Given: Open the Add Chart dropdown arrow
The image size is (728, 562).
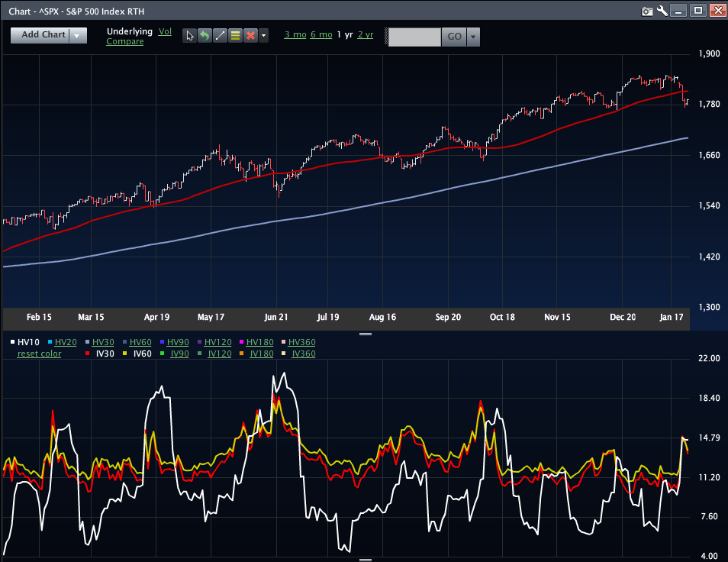Looking at the screenshot, I should coord(77,35).
